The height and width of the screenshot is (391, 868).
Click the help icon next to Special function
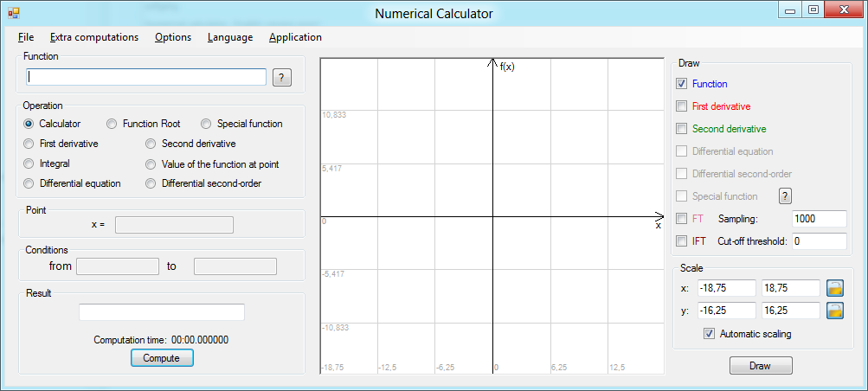(x=785, y=195)
